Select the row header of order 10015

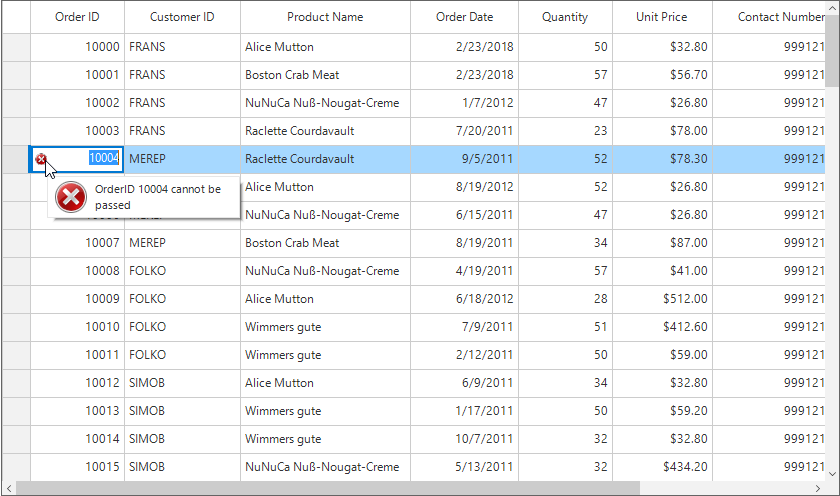16,467
